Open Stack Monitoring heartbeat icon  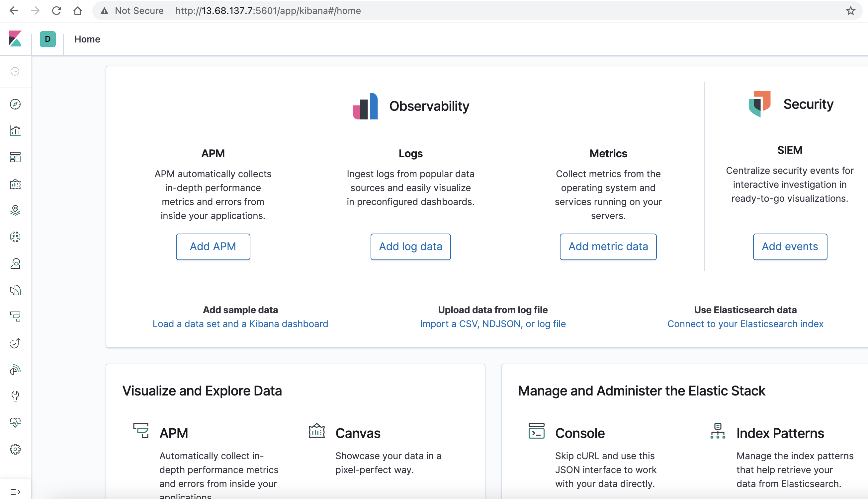click(15, 423)
